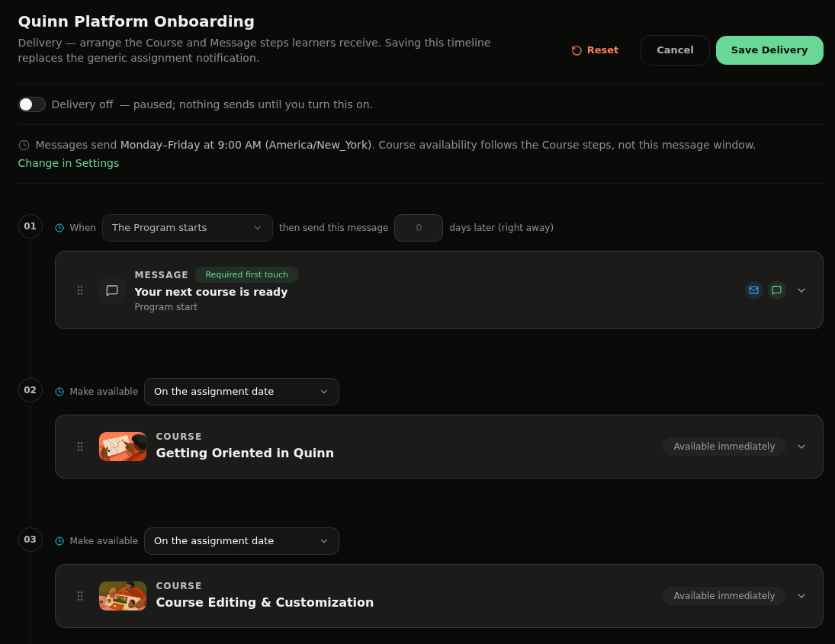Screen dimensions: 835x644
Task: Click the email channel icon on the Message card
Action: (x=753, y=290)
